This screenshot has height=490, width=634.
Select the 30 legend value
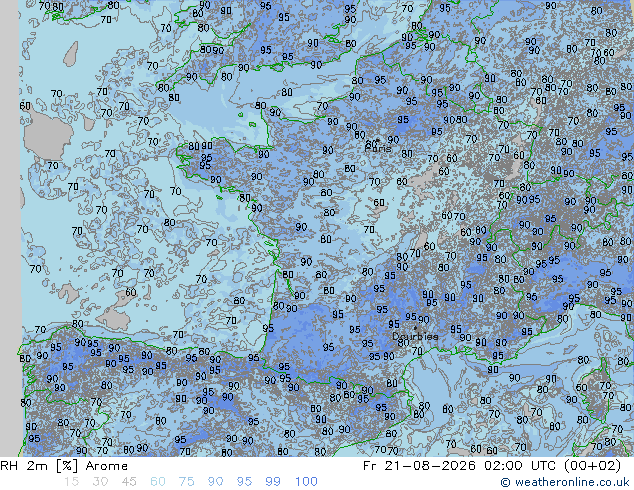pos(99,482)
